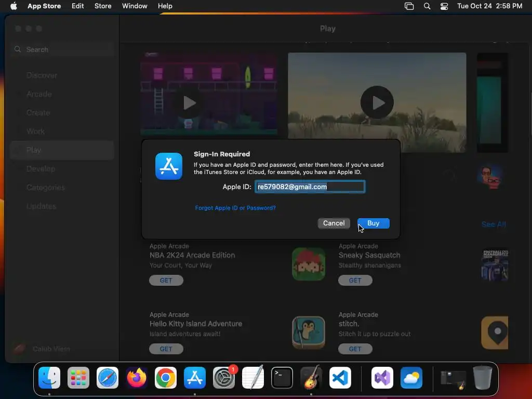Get Hello Kitty Island Adventure
This screenshot has height=399, width=532.
click(x=166, y=349)
